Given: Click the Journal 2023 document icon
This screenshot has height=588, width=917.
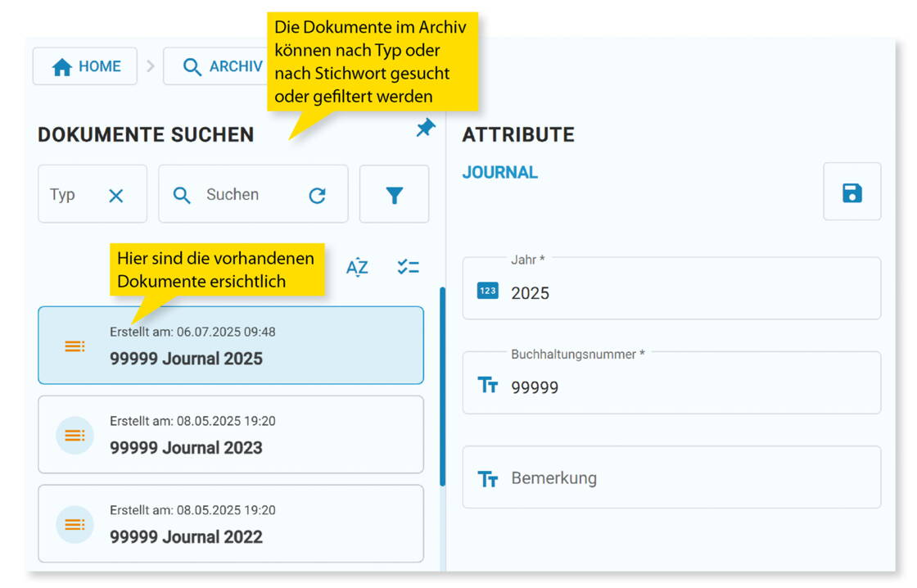Looking at the screenshot, I should click(x=75, y=435).
